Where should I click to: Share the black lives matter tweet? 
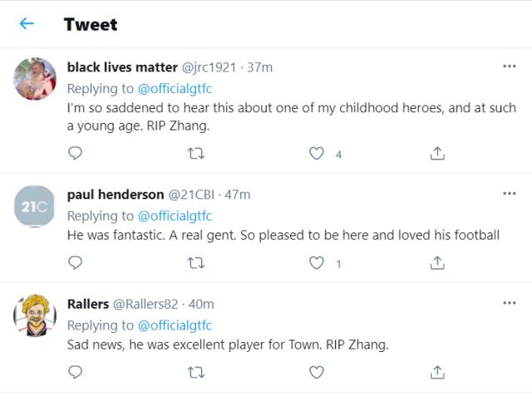click(437, 153)
